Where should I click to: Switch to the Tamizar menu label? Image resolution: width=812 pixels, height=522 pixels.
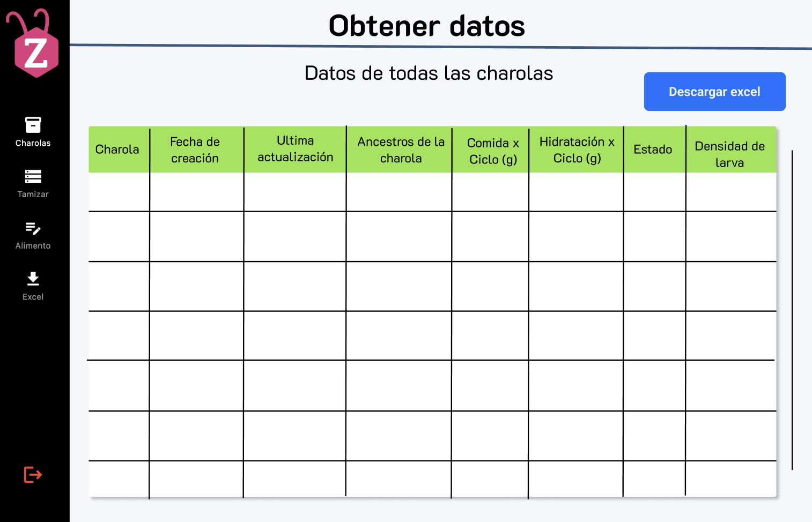tap(33, 194)
